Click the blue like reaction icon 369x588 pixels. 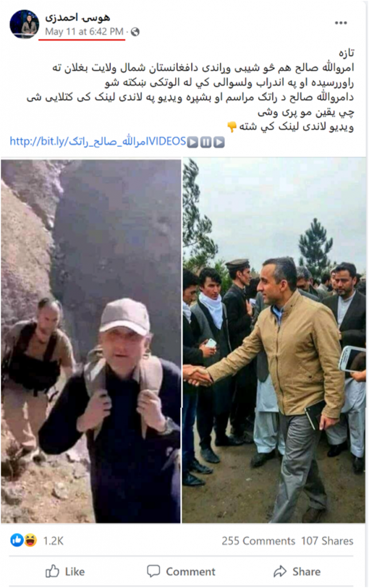point(17,540)
